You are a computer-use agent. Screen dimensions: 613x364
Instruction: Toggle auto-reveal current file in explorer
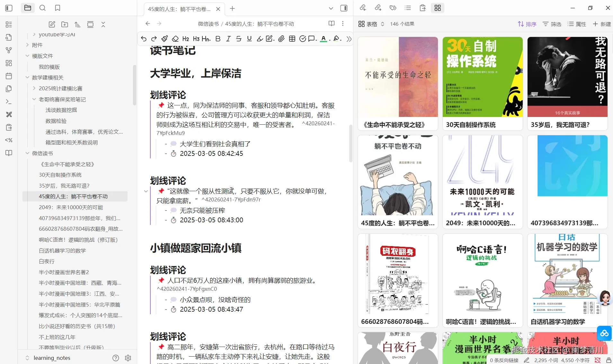click(x=90, y=24)
